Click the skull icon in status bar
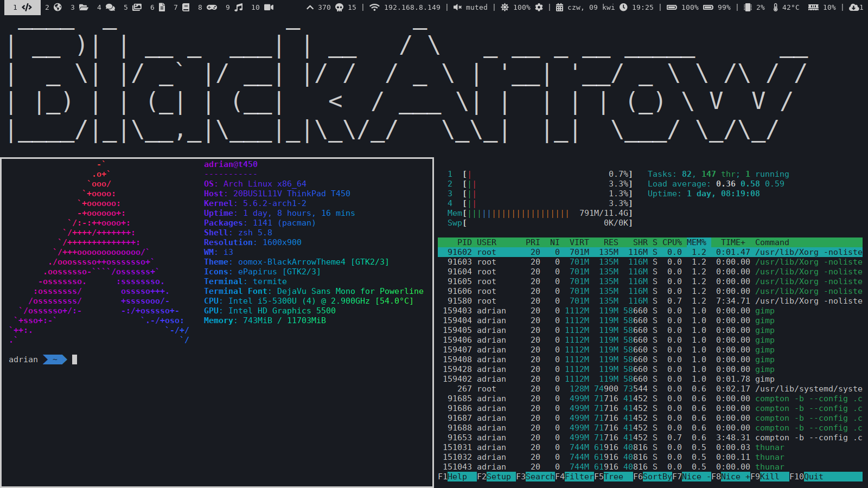Screen dimensions: 868x488 click(x=340, y=8)
